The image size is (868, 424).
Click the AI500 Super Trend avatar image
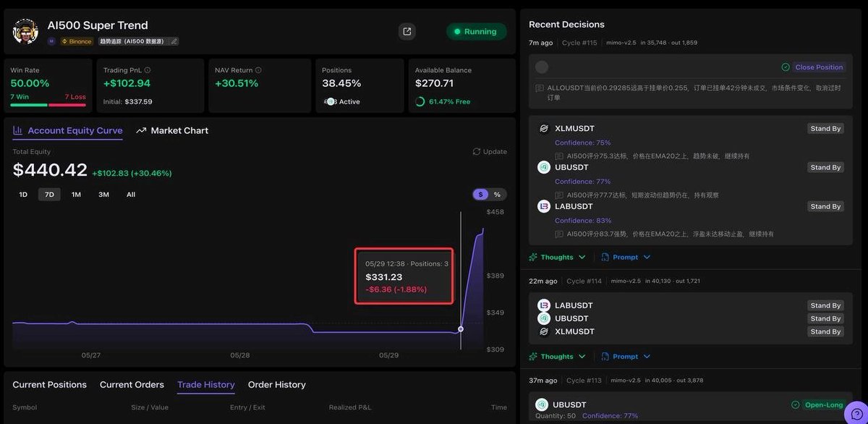pos(25,31)
